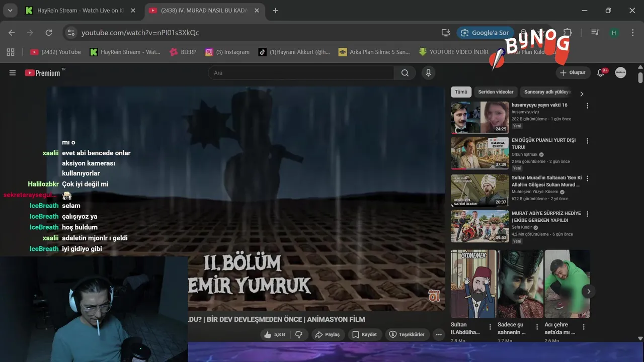The height and width of the screenshot is (362, 644).
Task: Open the Sultan II.Abdülha... Shorts thumbnail
Action: (x=473, y=284)
